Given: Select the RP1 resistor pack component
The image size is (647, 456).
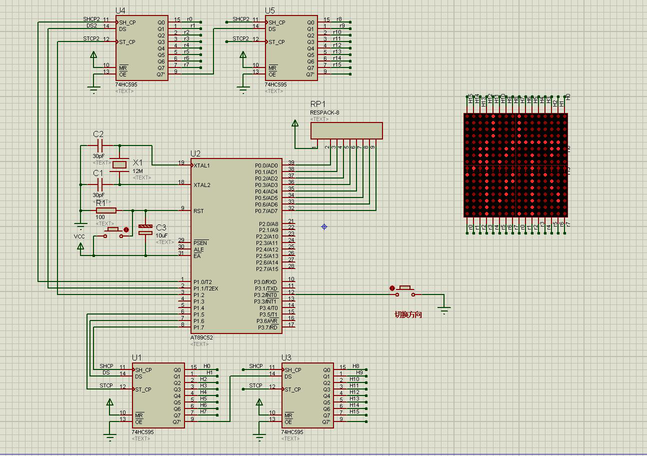Looking at the screenshot, I should coord(347,130).
